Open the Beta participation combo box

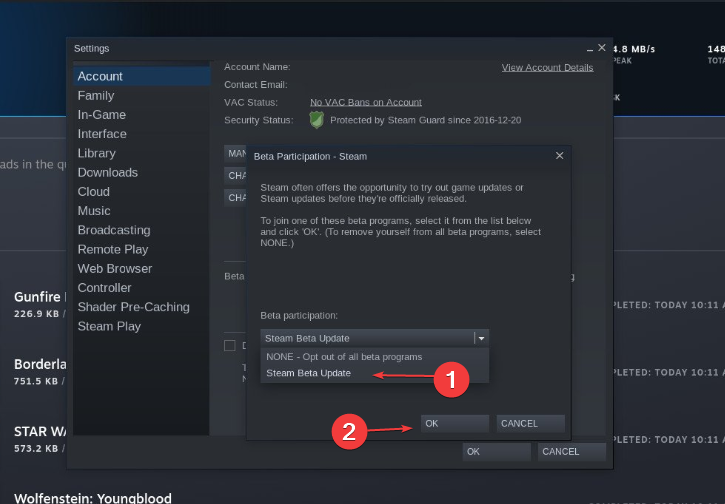(x=375, y=338)
